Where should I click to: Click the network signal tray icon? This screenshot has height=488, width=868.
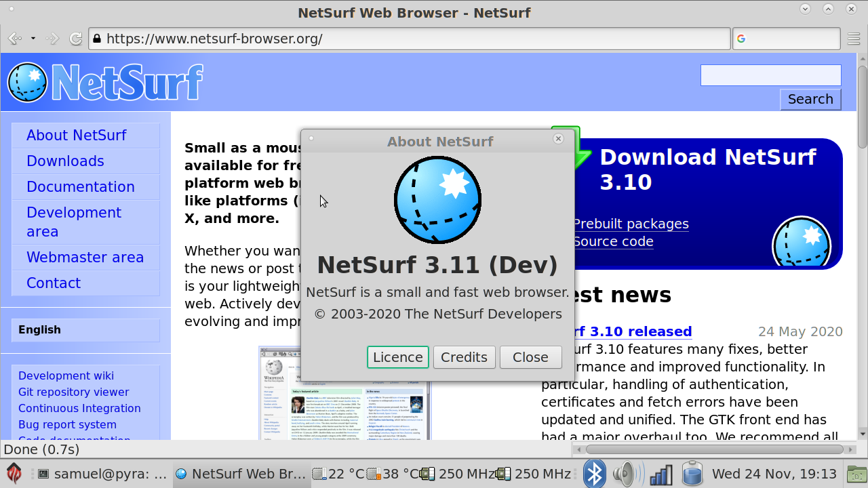click(660, 474)
